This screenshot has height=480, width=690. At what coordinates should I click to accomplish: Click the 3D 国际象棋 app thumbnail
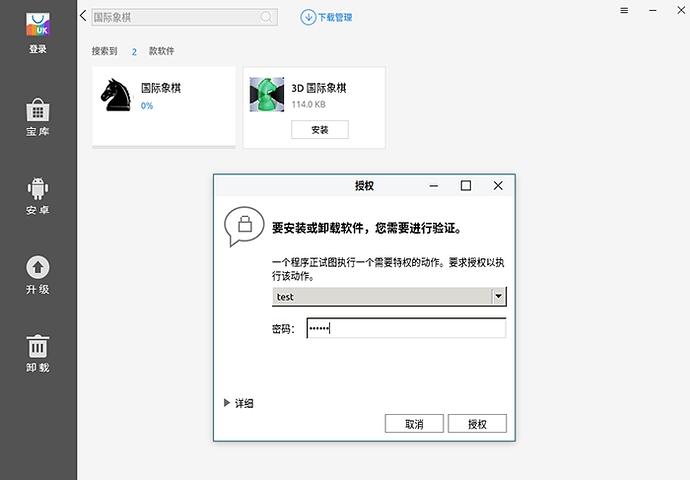[267, 95]
